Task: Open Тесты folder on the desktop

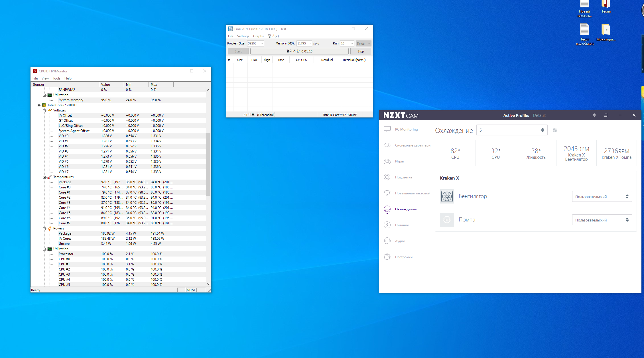Action: tap(606, 6)
